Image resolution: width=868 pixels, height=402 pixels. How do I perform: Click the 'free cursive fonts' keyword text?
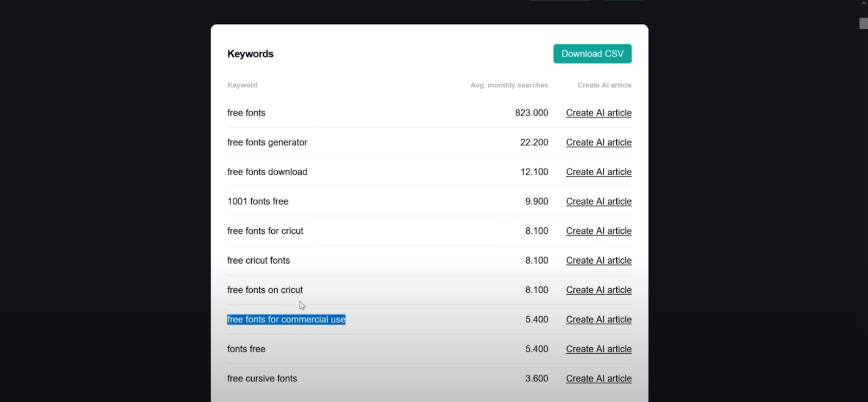click(x=262, y=379)
